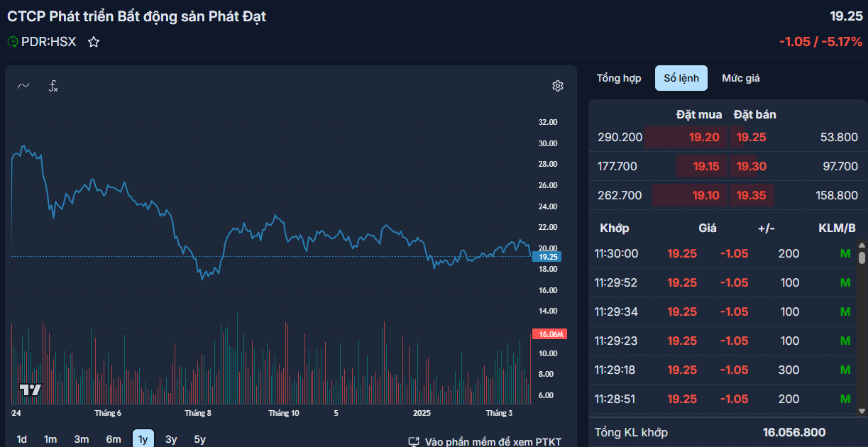Viewport: 868px width, 447px height.
Task: Click the Tháng 8 axis label
Action: pos(198,413)
